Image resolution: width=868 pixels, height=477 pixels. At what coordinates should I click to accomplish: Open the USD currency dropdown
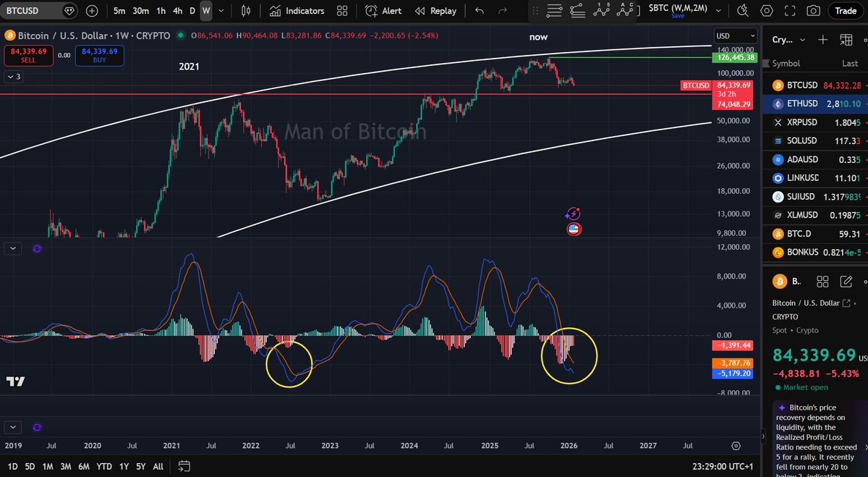pos(735,35)
